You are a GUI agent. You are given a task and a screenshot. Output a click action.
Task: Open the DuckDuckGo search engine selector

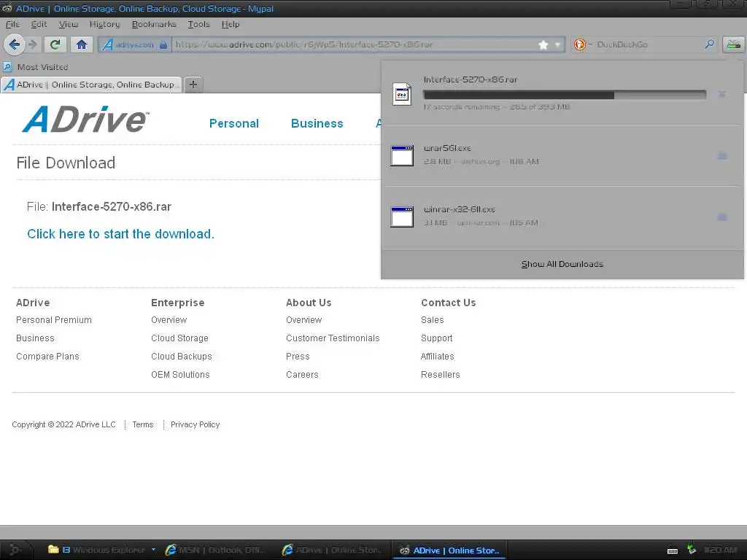pyautogui.click(x=582, y=44)
